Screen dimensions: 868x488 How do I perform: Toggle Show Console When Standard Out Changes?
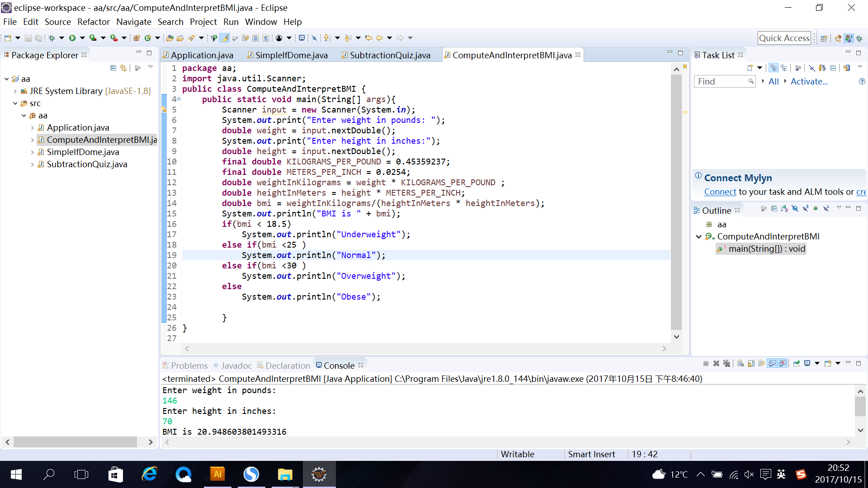click(x=772, y=363)
